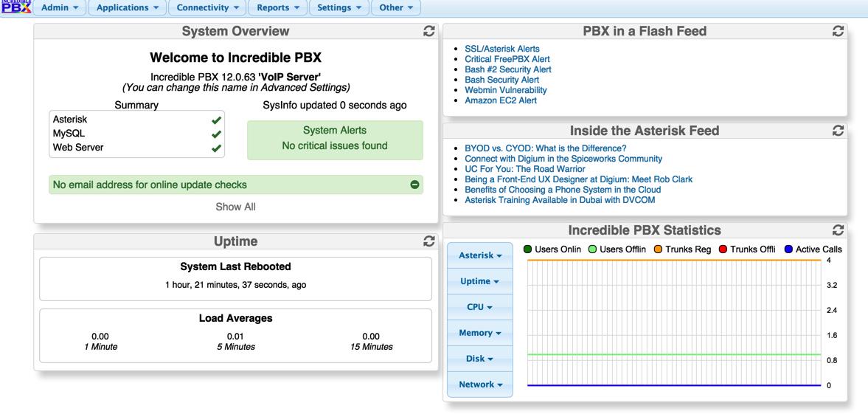
Task: Open the Settings menu
Action: tap(339, 8)
